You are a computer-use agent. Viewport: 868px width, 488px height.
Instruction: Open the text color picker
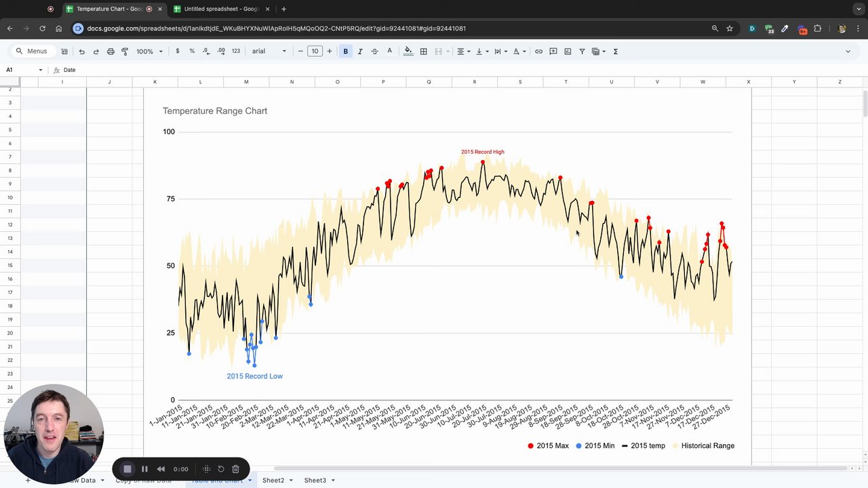389,52
